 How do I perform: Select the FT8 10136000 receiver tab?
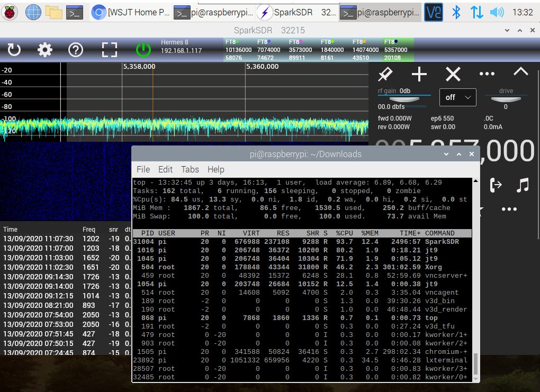pyautogui.click(x=238, y=50)
